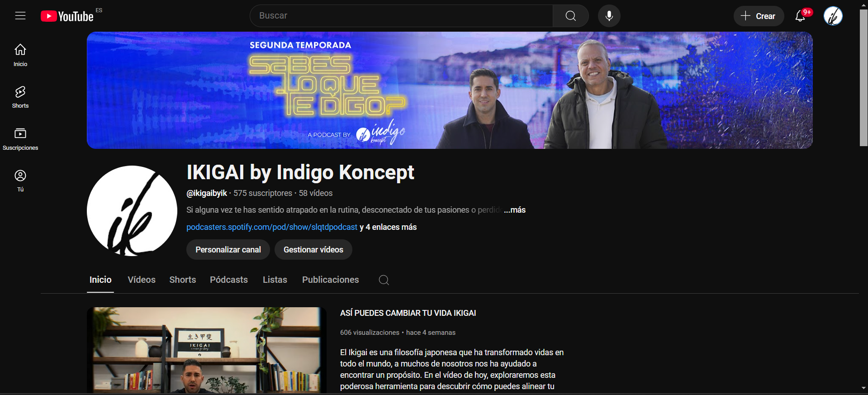Click the Crear button
Viewport: 868px width, 395px height.
point(759,16)
